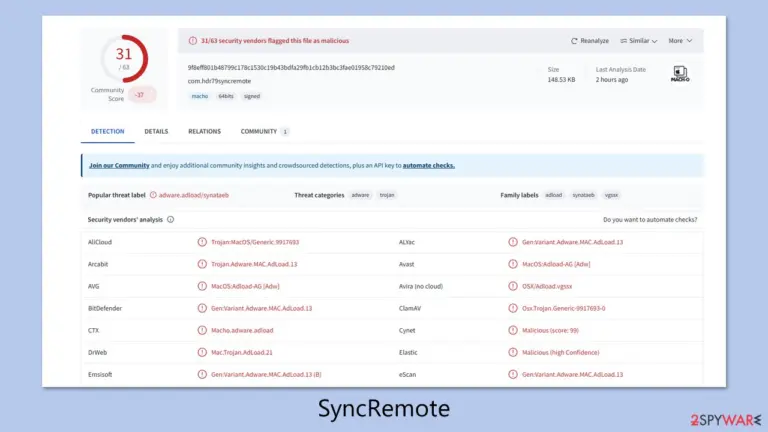
Task: Click the community score badge -37
Action: [140, 95]
